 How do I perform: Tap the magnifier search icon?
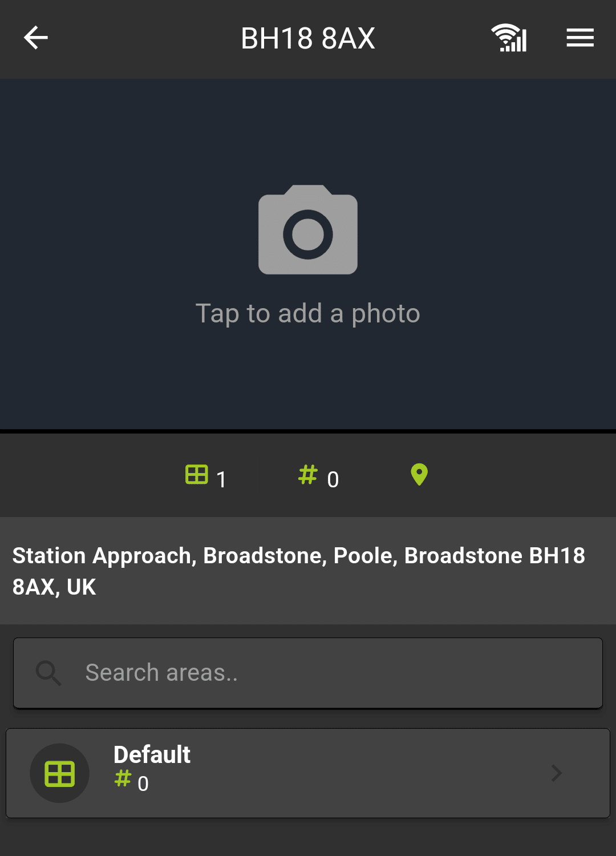point(48,673)
